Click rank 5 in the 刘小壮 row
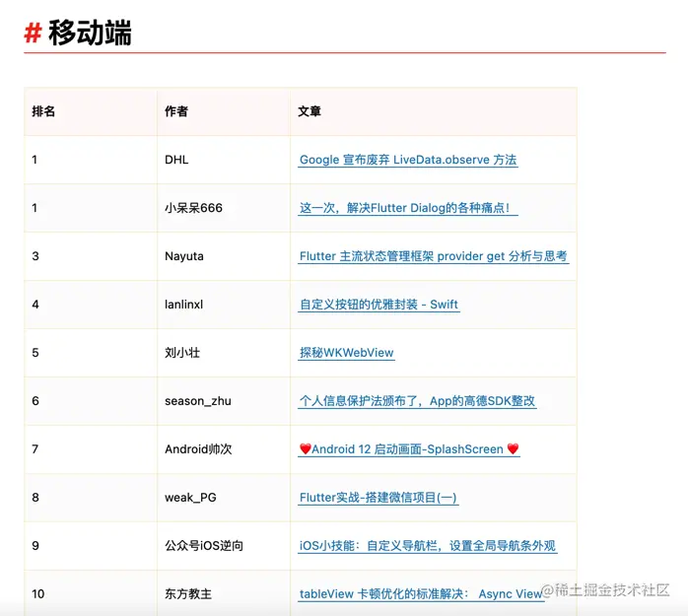This screenshot has width=688, height=616. (x=35, y=353)
